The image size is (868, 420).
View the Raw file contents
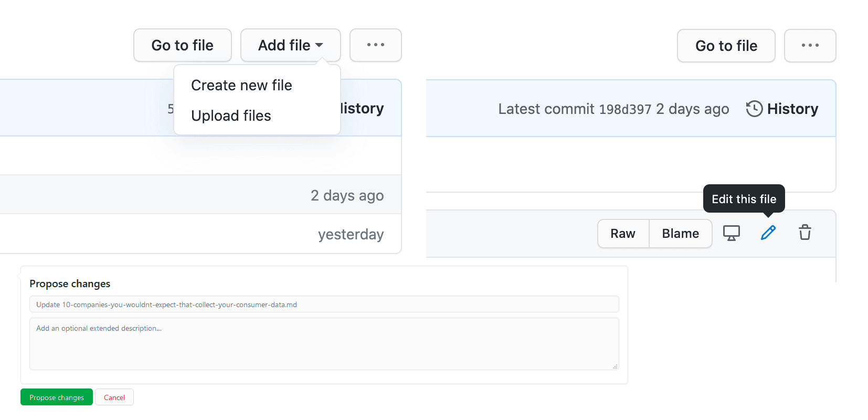tap(623, 234)
